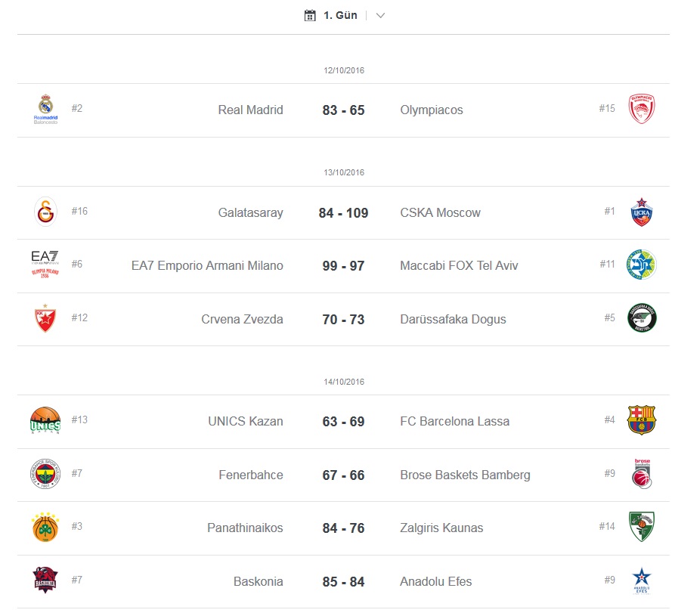675x616 pixels.
Task: Open the Brose Baskets Bamberg team link
Action: (465, 475)
